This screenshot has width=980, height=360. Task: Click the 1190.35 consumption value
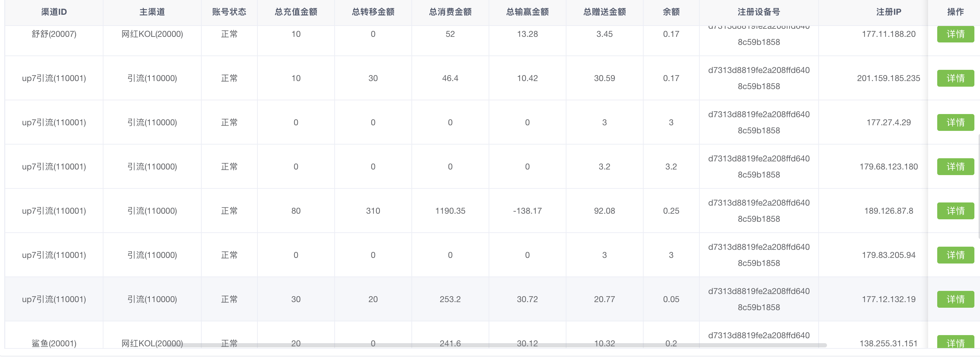[x=450, y=211]
